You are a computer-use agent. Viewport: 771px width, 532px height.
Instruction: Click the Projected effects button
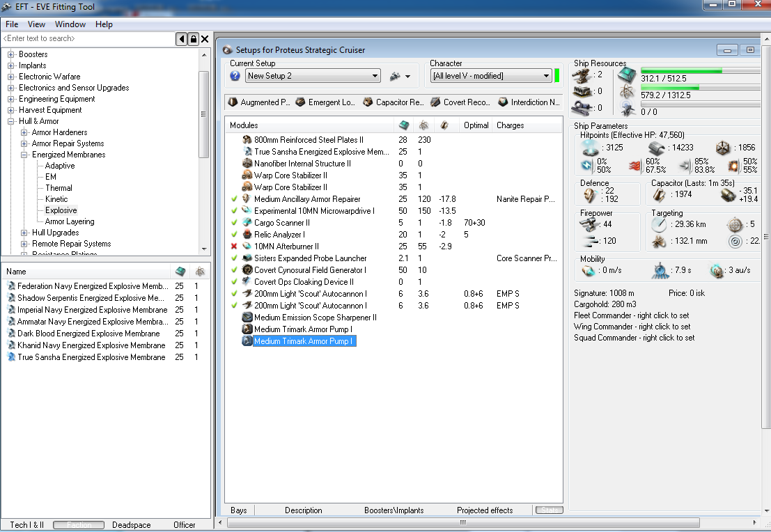coord(485,510)
